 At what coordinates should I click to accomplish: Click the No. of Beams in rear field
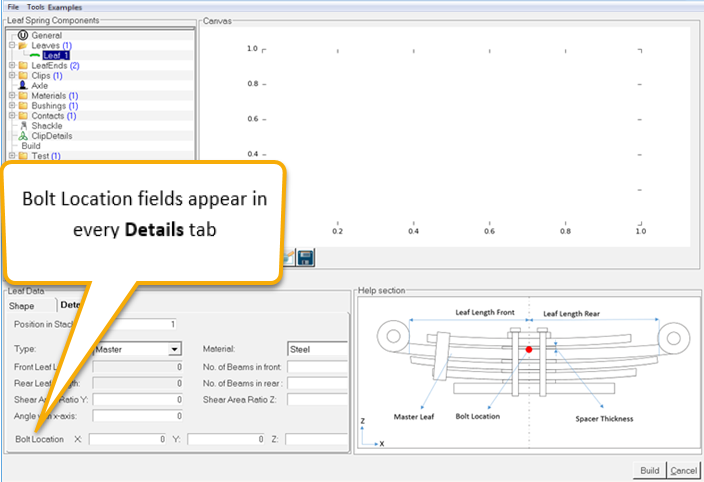(x=318, y=383)
